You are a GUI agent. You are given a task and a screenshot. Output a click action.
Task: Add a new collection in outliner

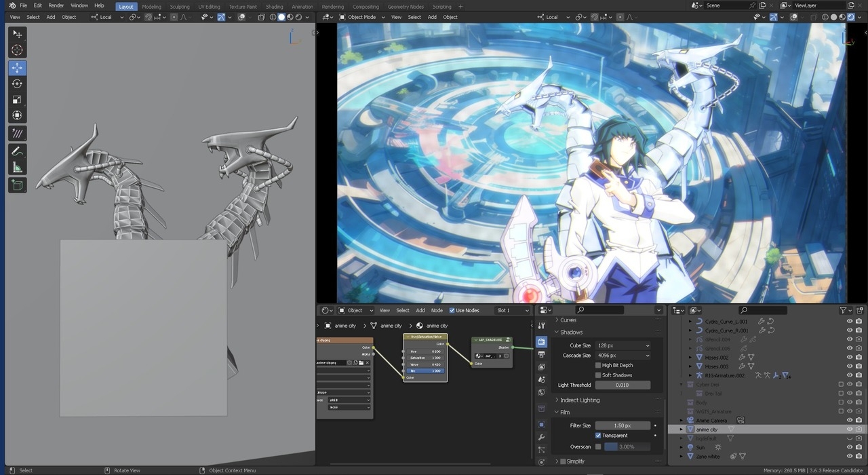[x=859, y=310]
